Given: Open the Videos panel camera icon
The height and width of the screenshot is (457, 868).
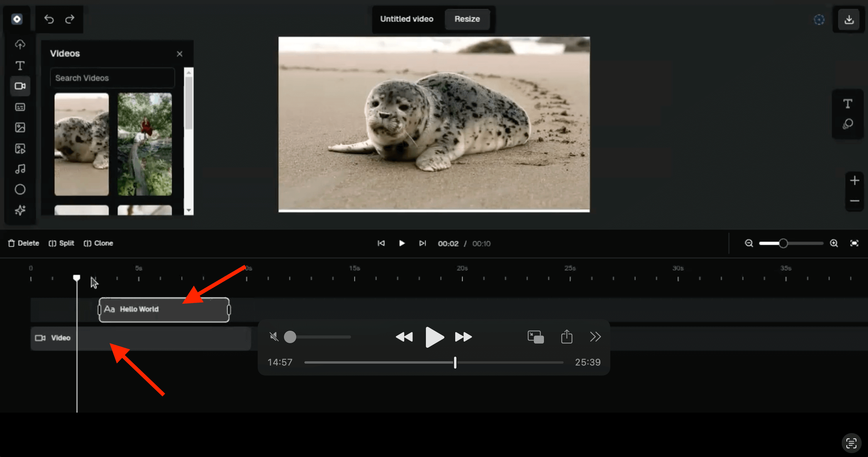Looking at the screenshot, I should coord(20,86).
